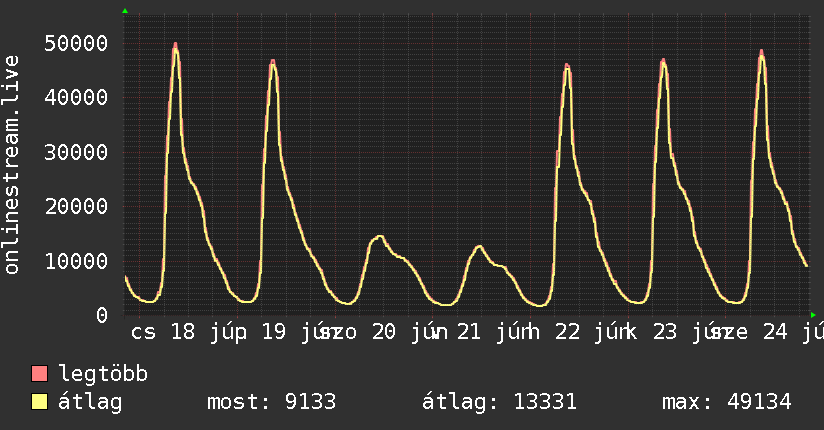
Task: Click the 'max: 49134' maximum value
Action: click(x=726, y=402)
